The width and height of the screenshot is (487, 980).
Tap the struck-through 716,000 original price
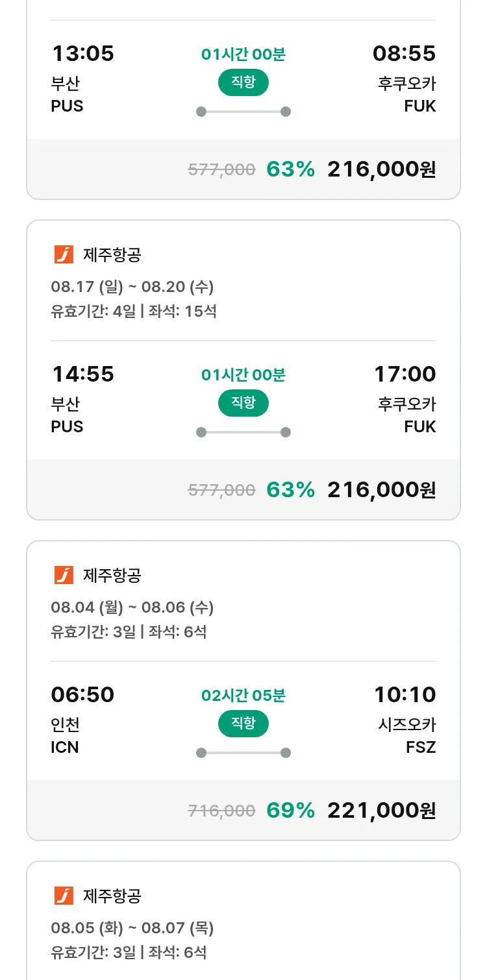(x=221, y=811)
